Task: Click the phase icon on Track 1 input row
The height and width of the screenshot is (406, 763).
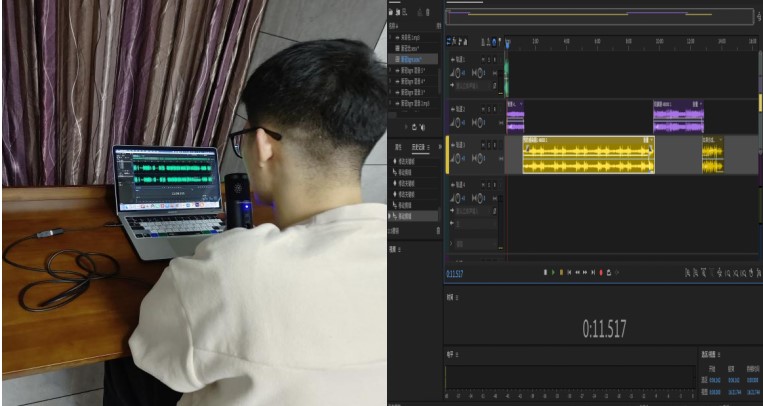Action: pos(494,86)
